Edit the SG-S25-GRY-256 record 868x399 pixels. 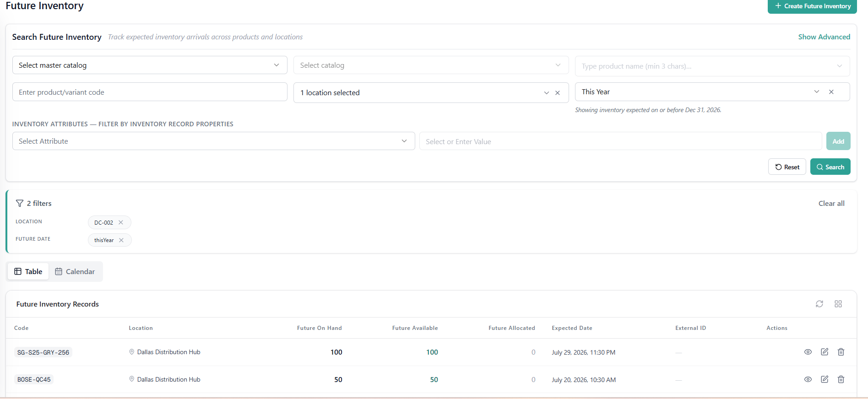[825, 352]
